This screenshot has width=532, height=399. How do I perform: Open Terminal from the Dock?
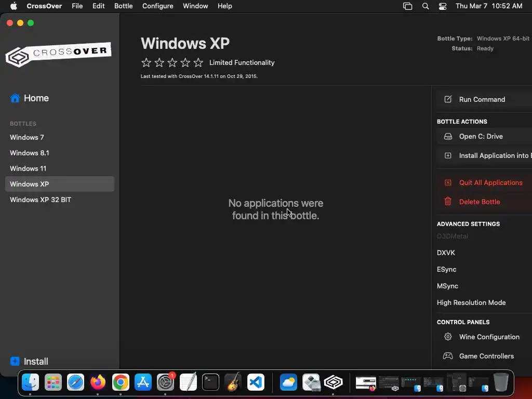[210, 382]
